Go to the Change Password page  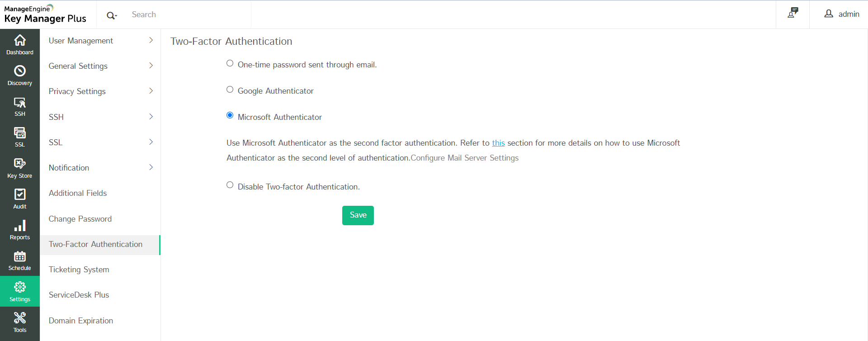[x=80, y=219]
